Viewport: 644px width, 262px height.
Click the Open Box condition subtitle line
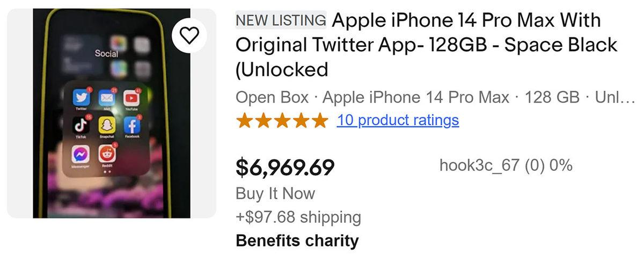point(435,98)
